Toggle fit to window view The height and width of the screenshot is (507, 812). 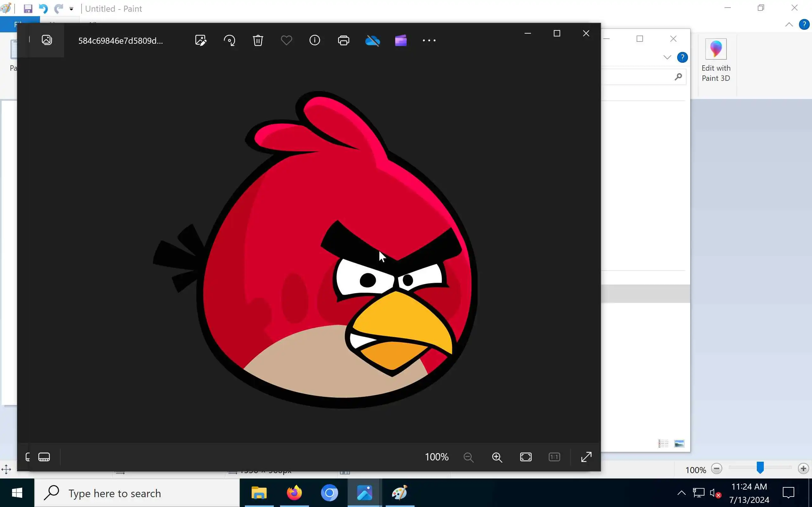[x=526, y=457]
